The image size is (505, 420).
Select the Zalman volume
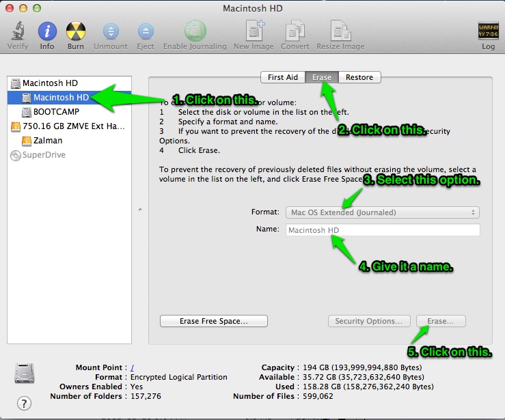click(69, 141)
